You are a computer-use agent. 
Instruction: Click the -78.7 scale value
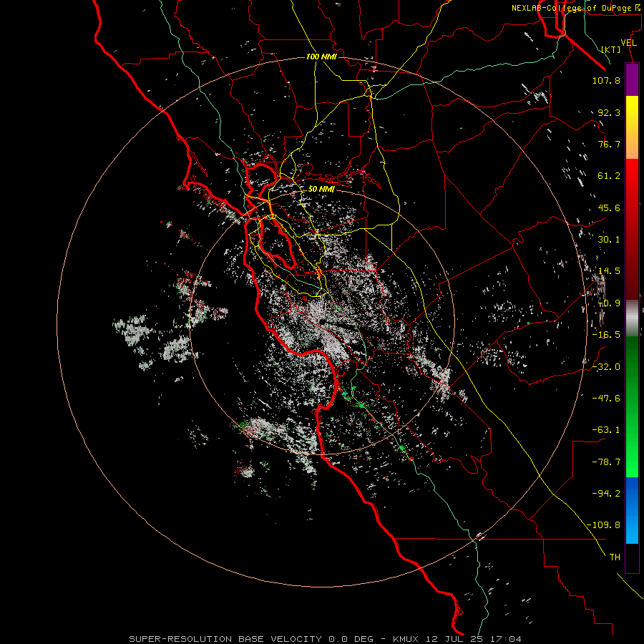point(606,462)
